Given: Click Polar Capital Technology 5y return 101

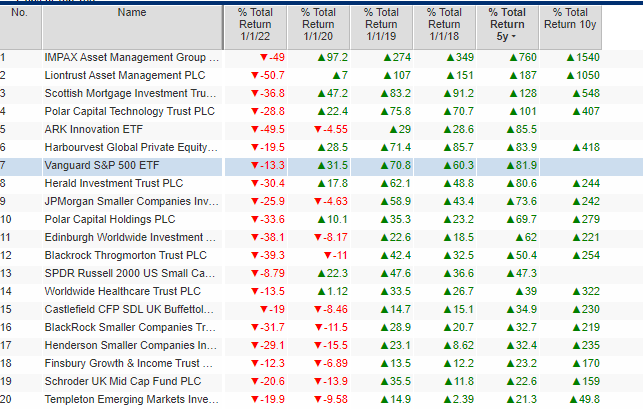Looking at the screenshot, I should tap(523, 112).
